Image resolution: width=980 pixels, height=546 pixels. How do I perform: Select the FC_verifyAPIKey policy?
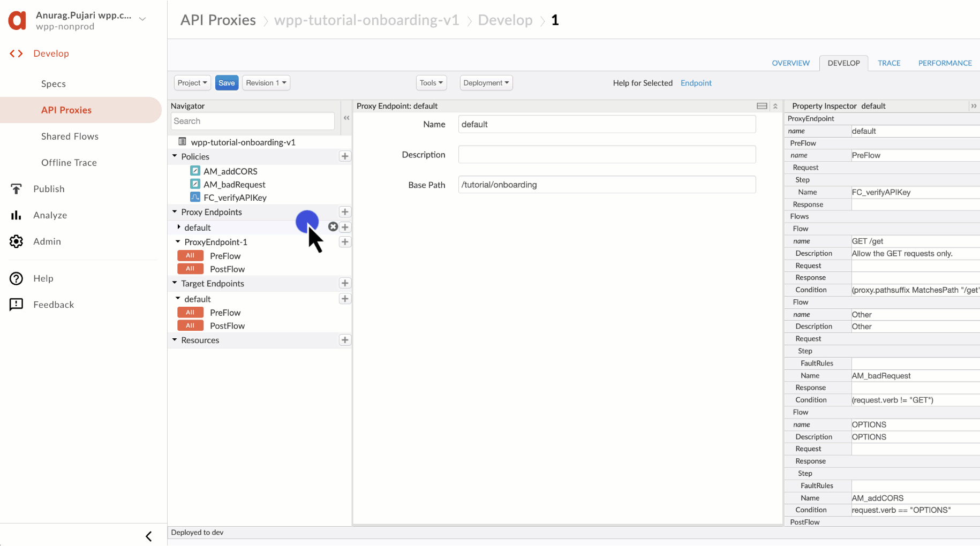click(x=235, y=198)
